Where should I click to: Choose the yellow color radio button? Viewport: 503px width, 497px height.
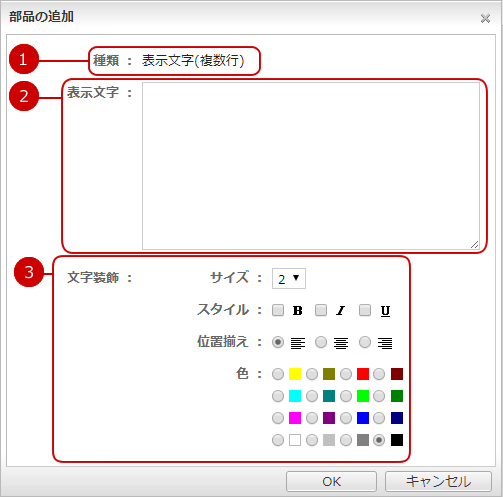(278, 374)
